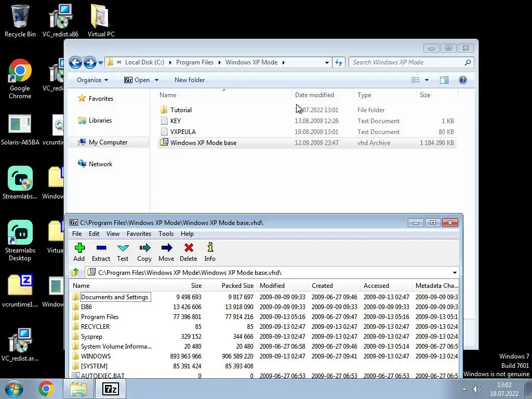Viewport: 532px width, 399px height.
Task: Select Virtual PC folder on desktop
Action: click(x=101, y=21)
